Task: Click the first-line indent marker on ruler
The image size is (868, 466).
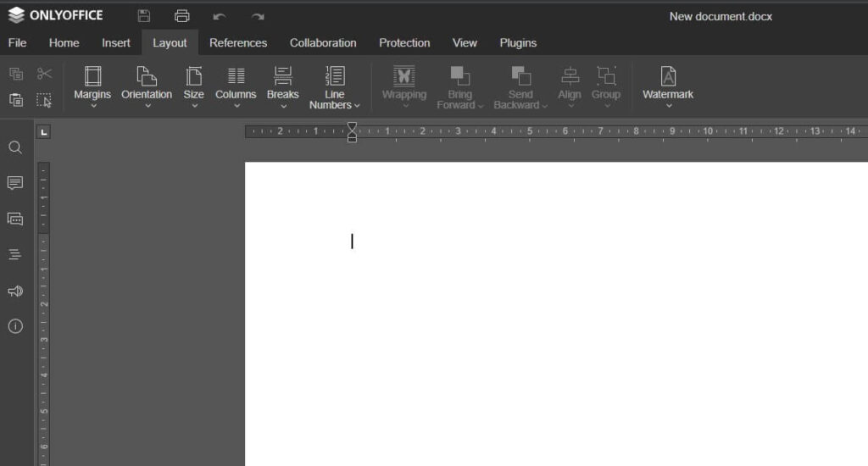Action: (352, 126)
